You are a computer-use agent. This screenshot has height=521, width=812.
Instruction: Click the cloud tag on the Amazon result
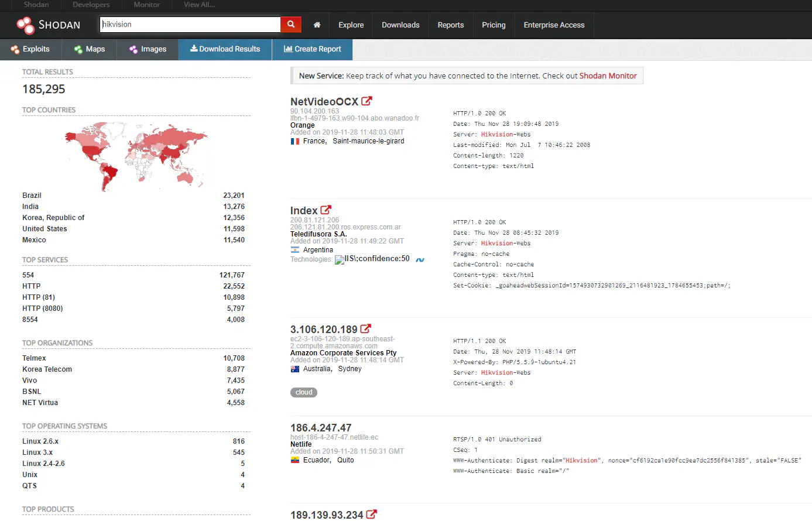304,392
